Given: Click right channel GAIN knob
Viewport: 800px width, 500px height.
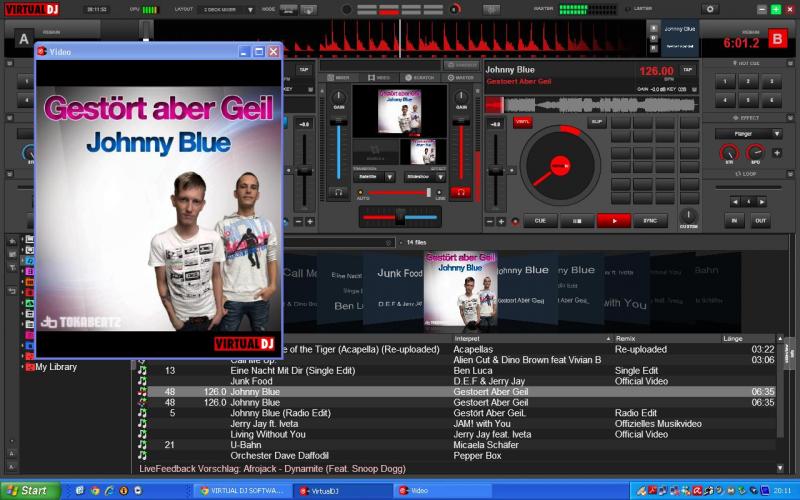Looking at the screenshot, I should tap(461, 97).
